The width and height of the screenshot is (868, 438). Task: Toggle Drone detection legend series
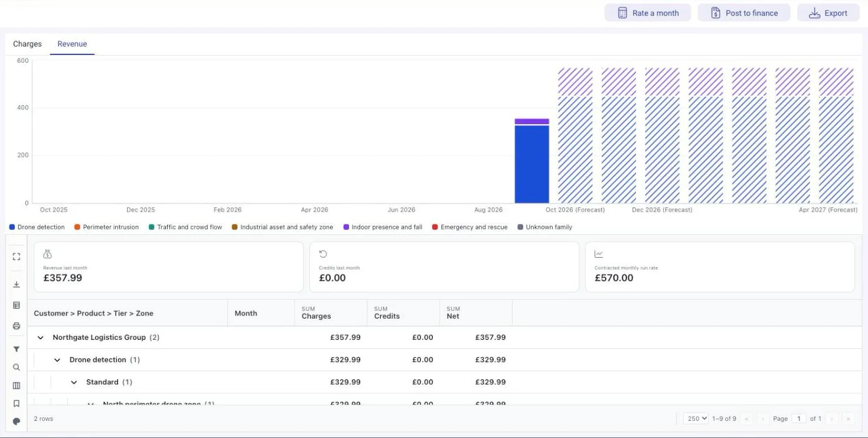coord(37,227)
